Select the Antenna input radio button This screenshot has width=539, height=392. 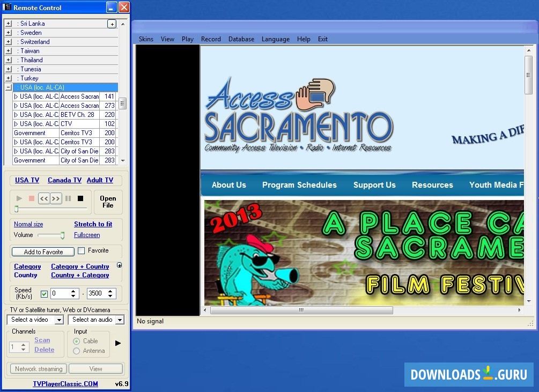[76, 351]
